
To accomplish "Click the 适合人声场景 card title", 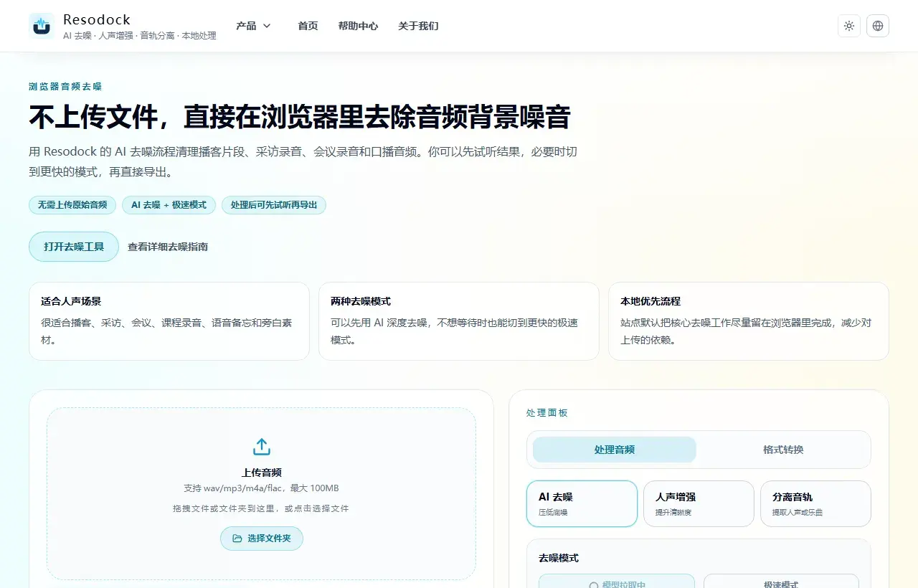I will click(x=71, y=302).
